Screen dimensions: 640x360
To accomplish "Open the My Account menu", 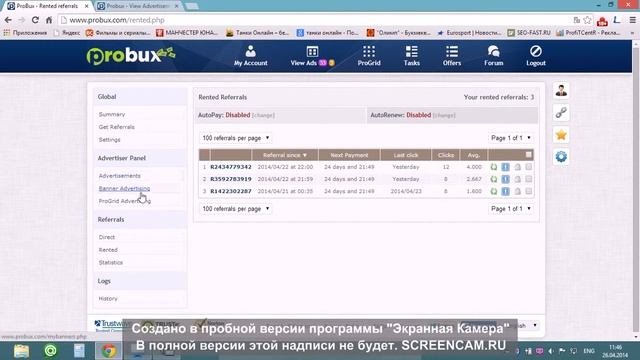I will click(251, 56).
